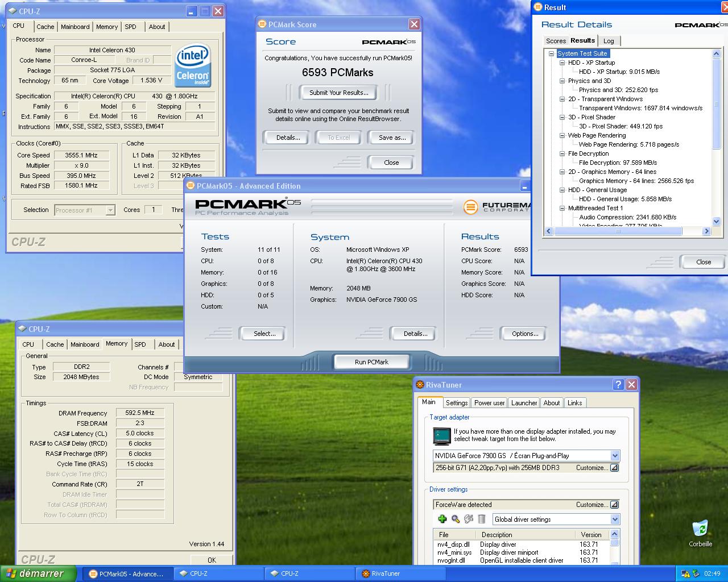Click the PCMark Score window title icon
Screen dimensions: 728x582
tap(262, 24)
